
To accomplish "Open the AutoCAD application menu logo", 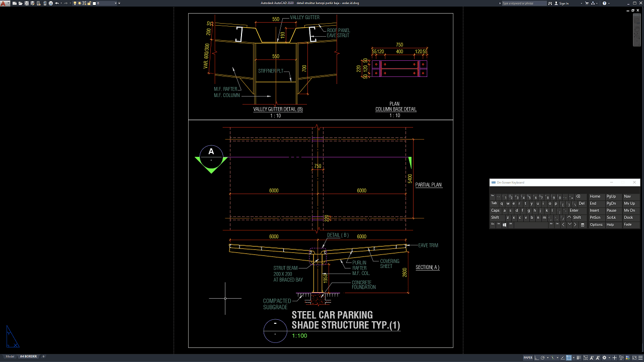I will pos(4,3).
